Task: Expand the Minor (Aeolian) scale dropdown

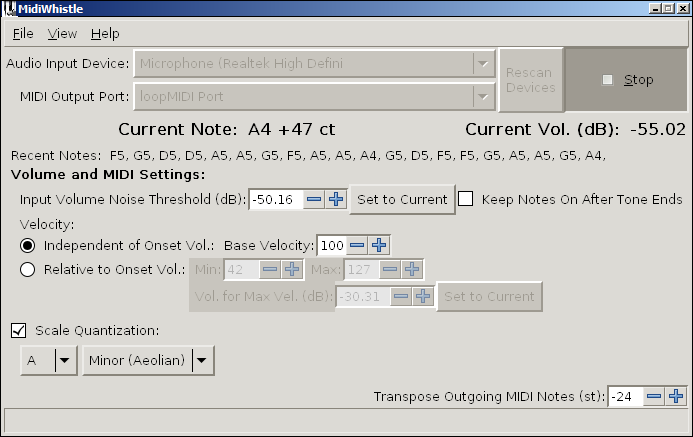Action: (148, 360)
